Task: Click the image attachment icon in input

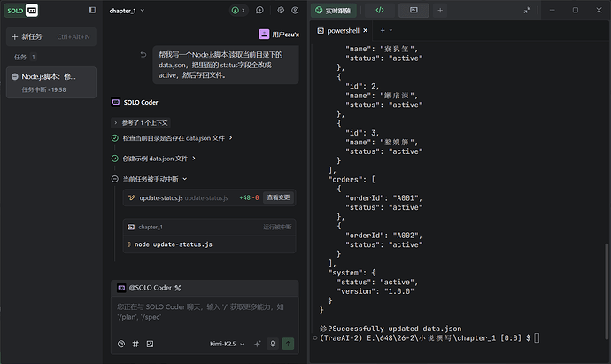Action: [x=150, y=344]
